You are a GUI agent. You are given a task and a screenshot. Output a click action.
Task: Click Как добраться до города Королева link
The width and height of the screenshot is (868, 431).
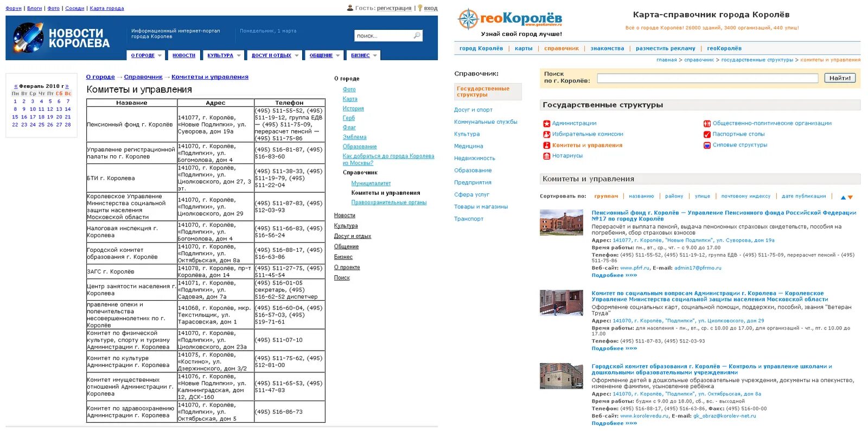(x=388, y=160)
